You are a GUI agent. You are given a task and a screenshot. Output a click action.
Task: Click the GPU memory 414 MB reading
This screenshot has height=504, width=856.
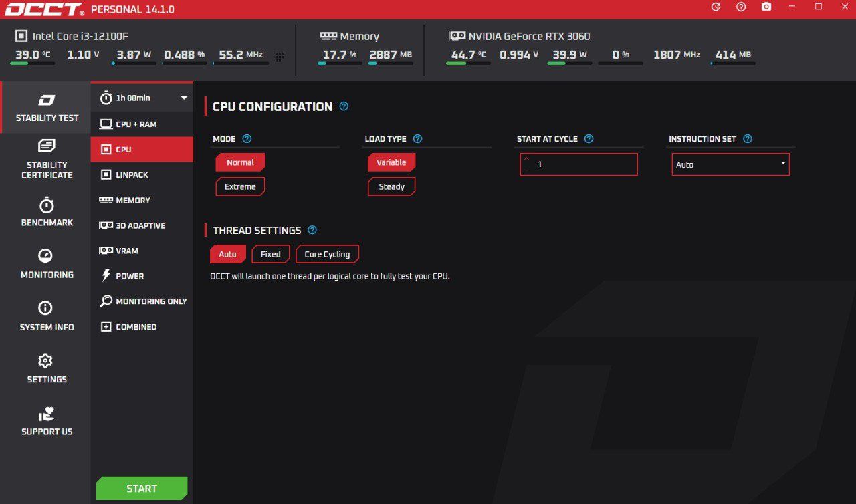pos(733,55)
